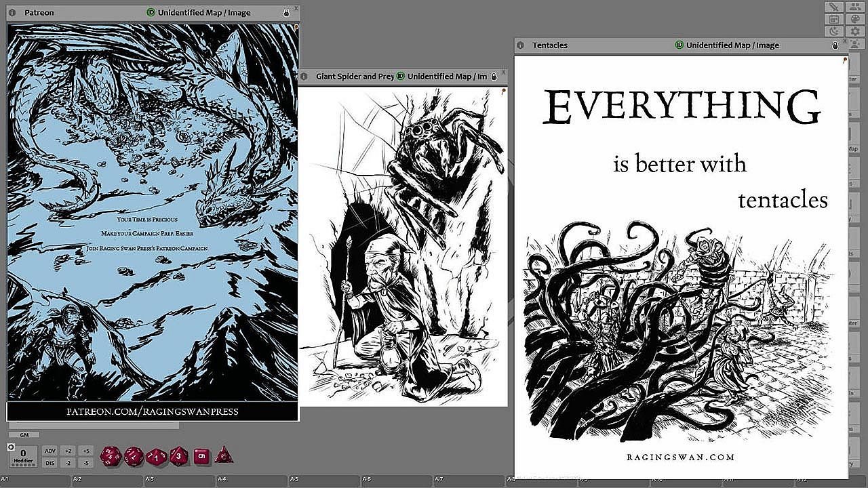Click the giant spider artwork image
Image resolution: width=868 pixels, height=488 pixels.
403,247
